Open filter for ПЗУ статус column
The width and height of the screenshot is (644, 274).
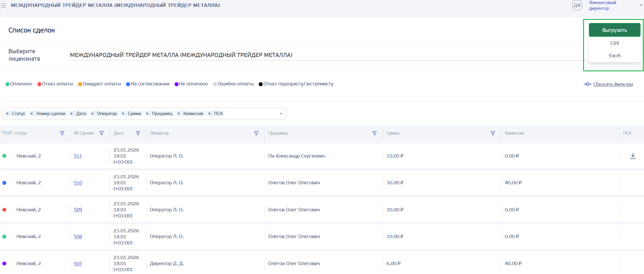coord(62,133)
